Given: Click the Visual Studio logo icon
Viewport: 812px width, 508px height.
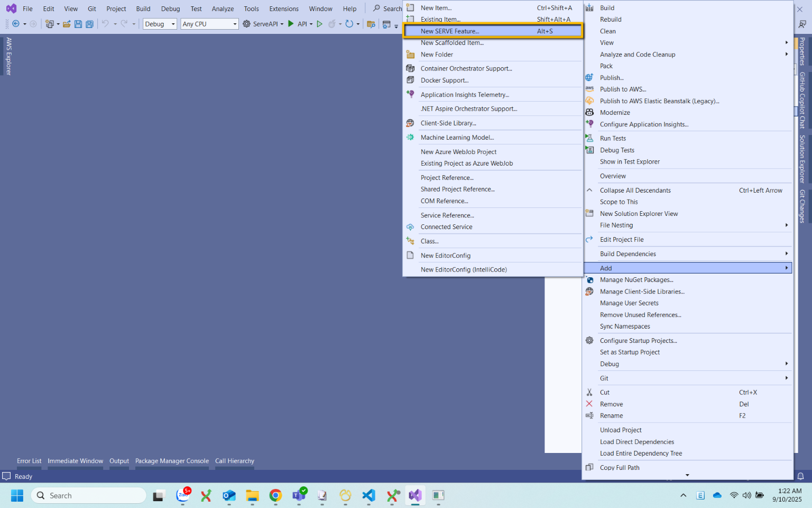Looking at the screenshot, I should (x=11, y=8).
